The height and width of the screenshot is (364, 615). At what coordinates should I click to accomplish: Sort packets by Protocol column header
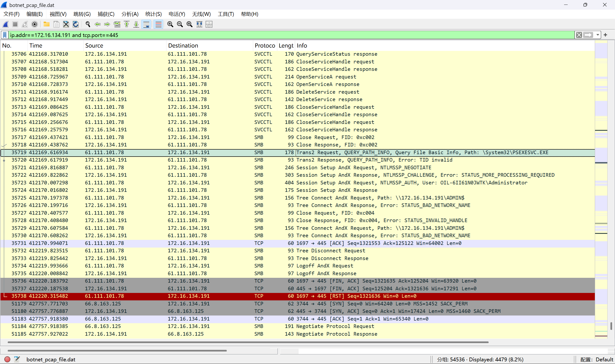[264, 46]
